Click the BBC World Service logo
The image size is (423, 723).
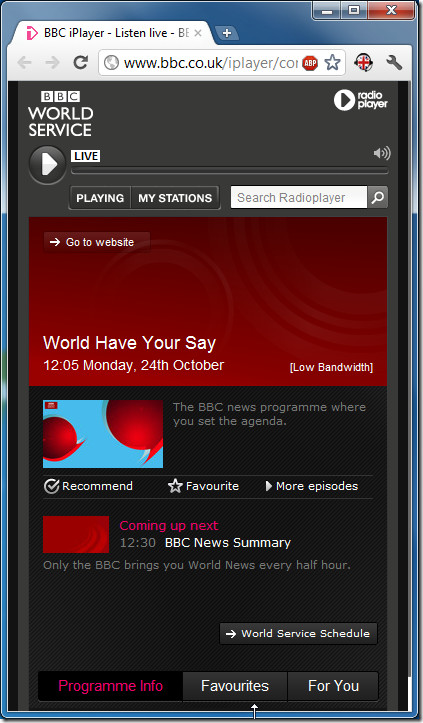coord(60,114)
